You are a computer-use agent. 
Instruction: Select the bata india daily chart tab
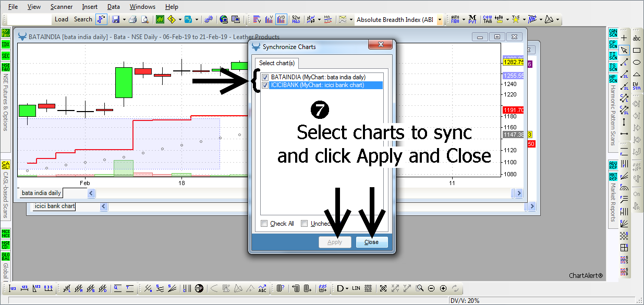(x=41, y=193)
